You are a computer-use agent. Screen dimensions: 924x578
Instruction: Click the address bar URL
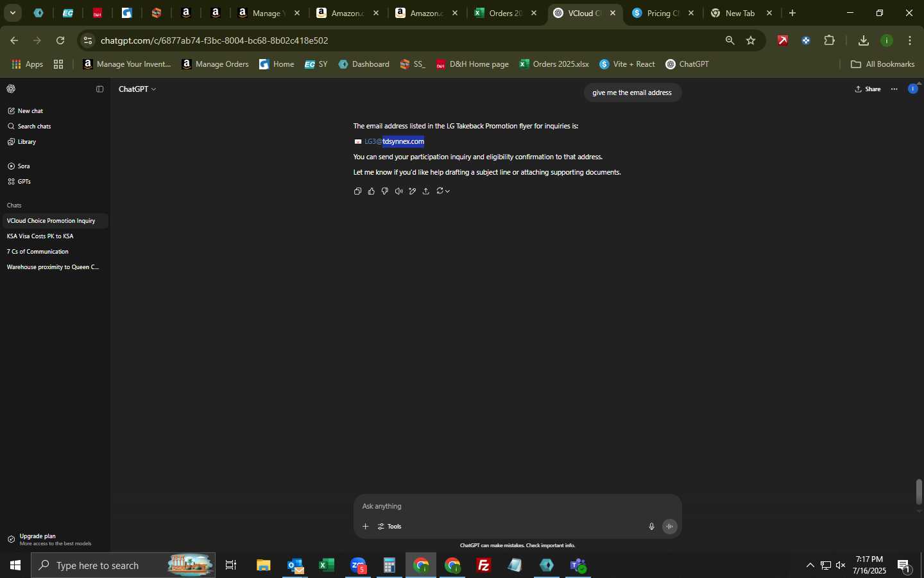(214, 40)
